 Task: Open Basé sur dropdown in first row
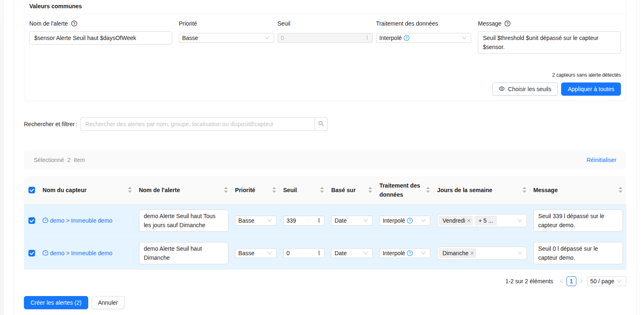(x=351, y=221)
